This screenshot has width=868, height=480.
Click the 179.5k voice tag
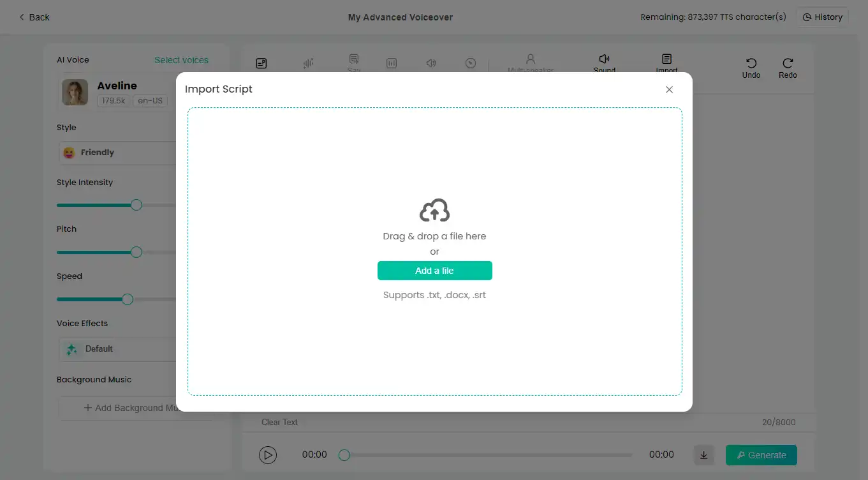[114, 101]
